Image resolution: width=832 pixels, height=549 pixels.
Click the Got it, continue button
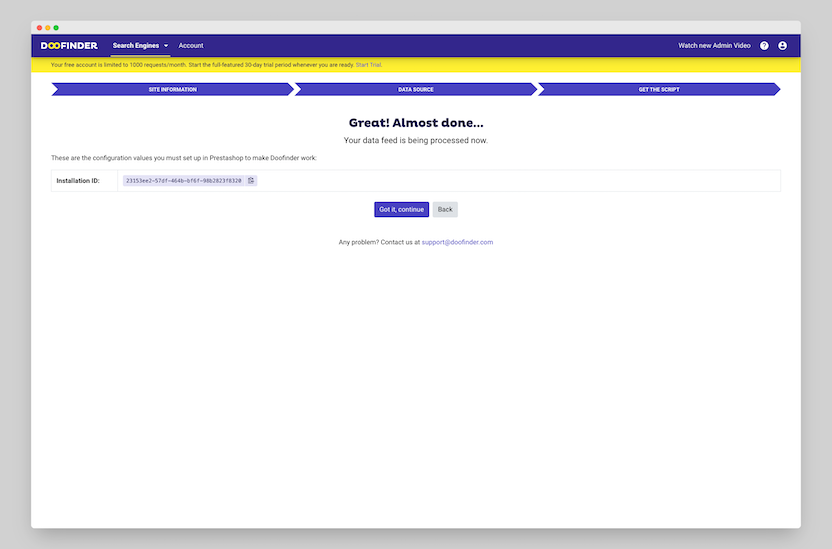401,210
